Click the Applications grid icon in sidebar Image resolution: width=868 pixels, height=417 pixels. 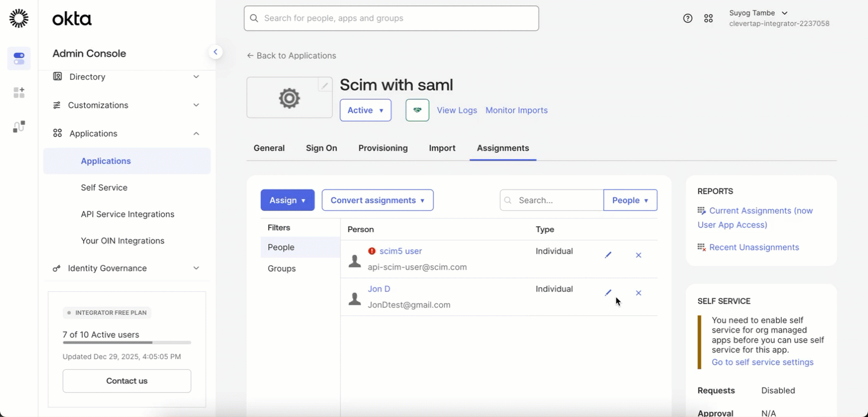(57, 133)
